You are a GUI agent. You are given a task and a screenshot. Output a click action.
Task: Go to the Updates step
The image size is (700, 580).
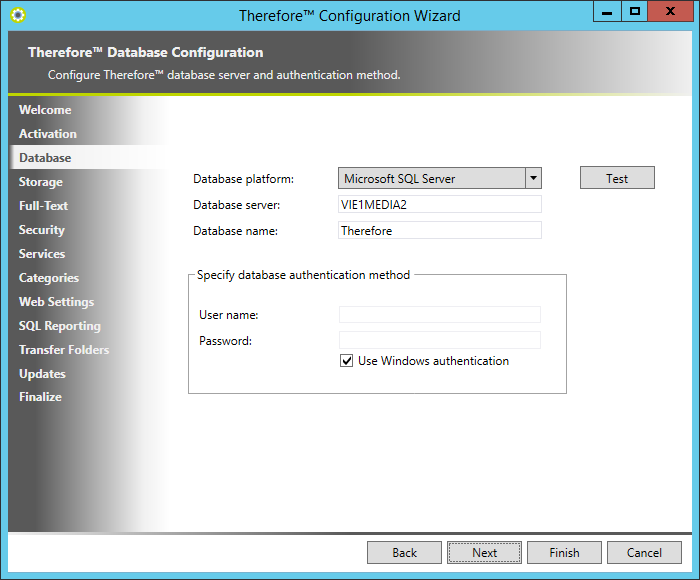click(x=42, y=374)
